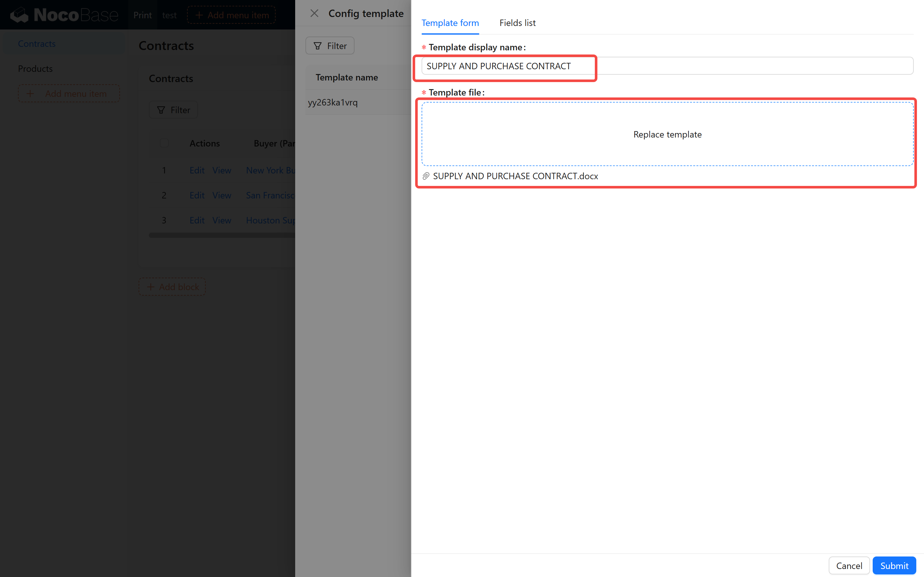Close the Config template drawer

pos(314,13)
